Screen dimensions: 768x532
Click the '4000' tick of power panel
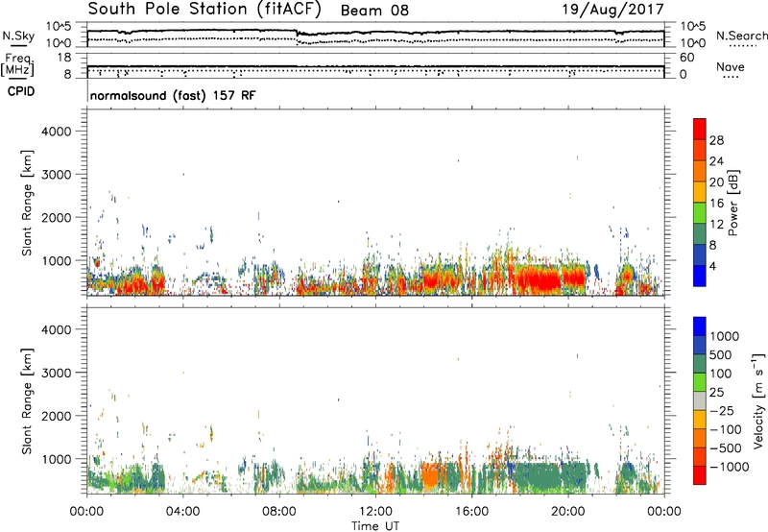tap(56, 132)
